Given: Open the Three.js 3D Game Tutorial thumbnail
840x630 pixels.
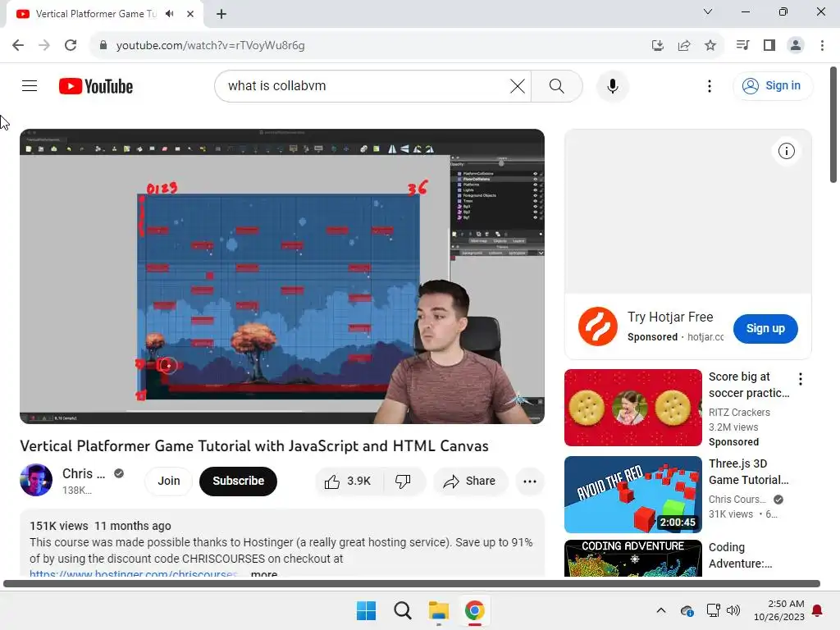Looking at the screenshot, I should point(632,494).
